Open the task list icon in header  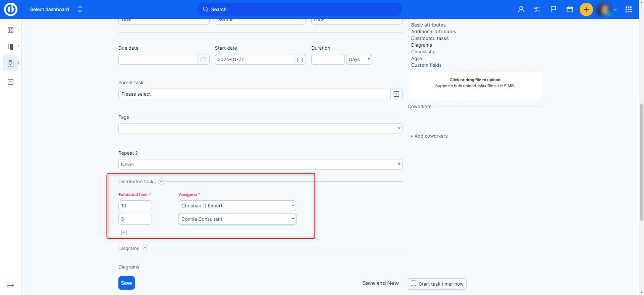coord(537,9)
